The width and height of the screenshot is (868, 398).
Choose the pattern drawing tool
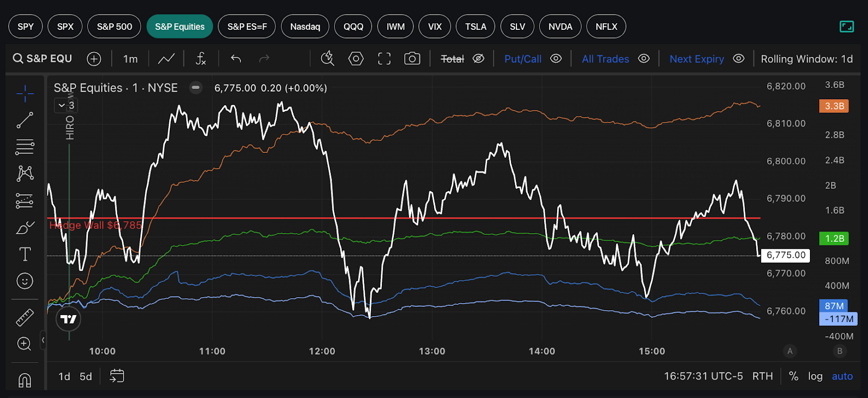25,174
